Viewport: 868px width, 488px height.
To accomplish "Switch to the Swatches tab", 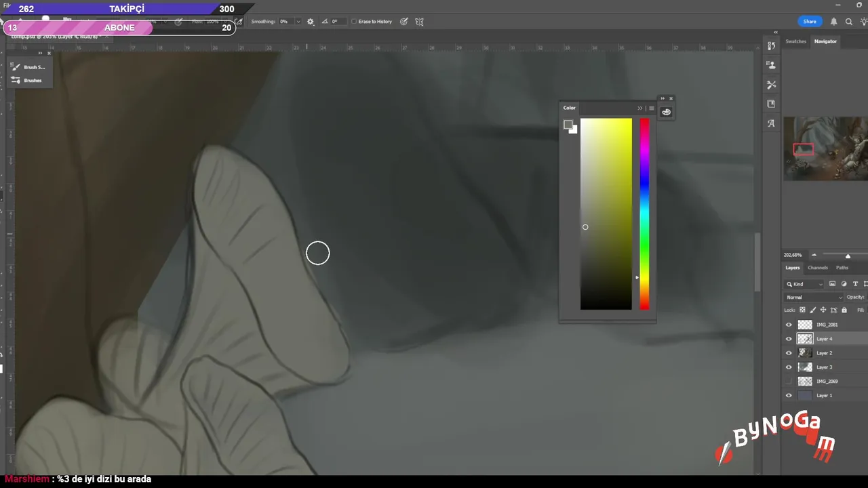I will click(795, 41).
